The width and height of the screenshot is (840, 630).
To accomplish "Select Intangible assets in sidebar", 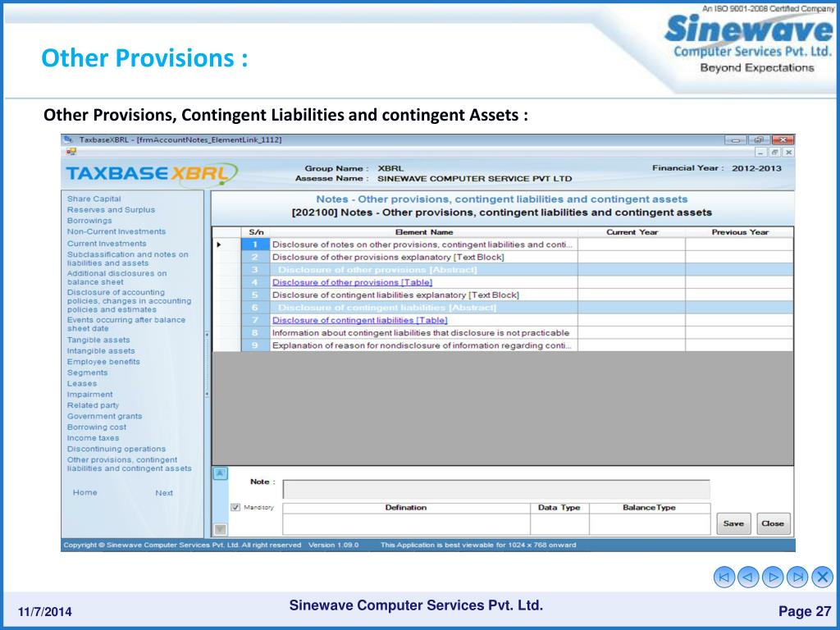I will [x=101, y=351].
